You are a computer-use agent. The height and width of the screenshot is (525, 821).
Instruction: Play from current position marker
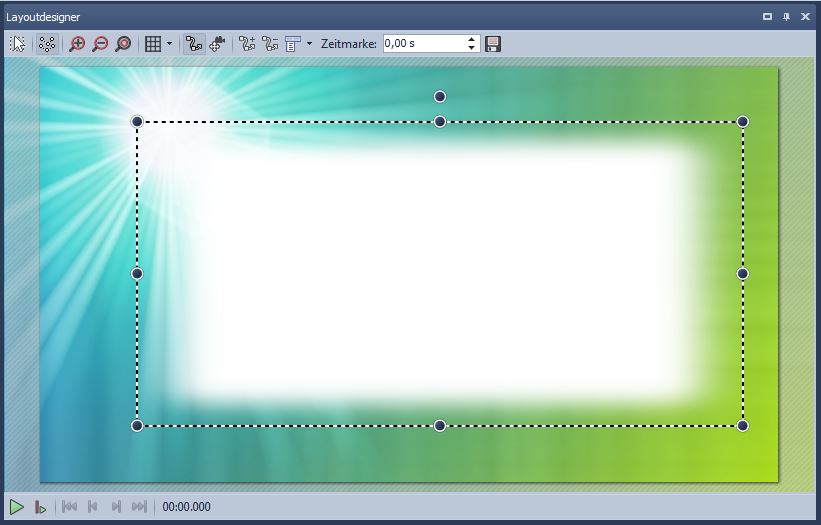[x=40, y=507]
